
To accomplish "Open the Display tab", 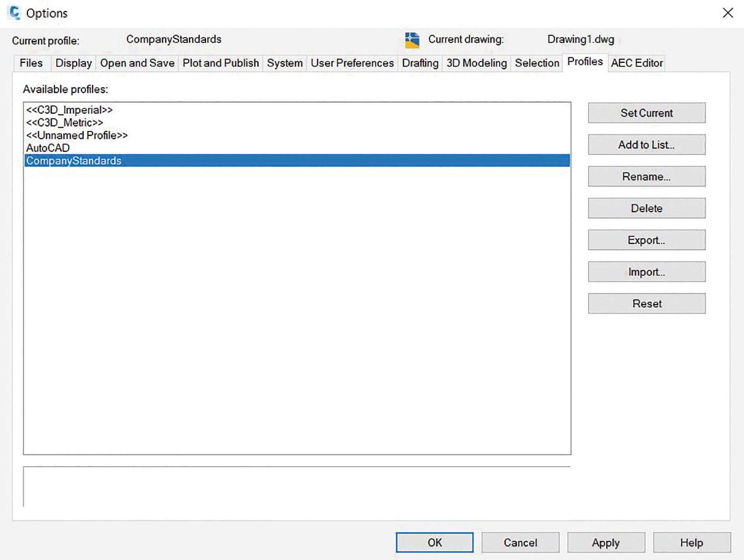I will pos(74,63).
